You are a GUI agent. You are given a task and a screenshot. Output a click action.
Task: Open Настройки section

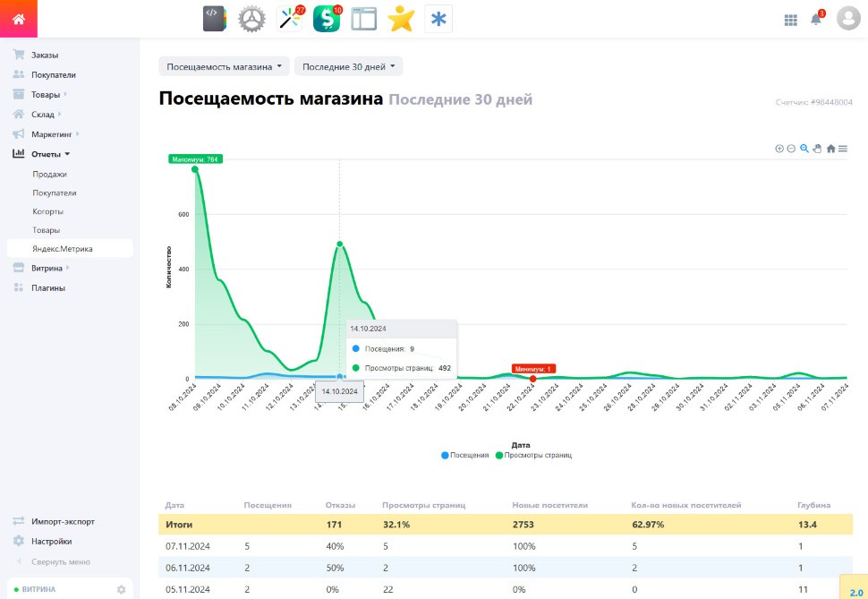(x=52, y=542)
